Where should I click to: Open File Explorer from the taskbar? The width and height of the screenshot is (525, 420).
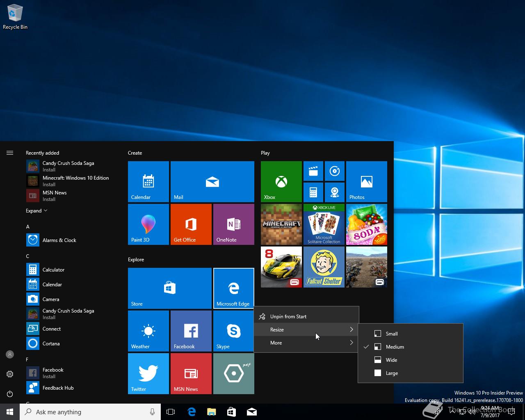click(x=211, y=412)
